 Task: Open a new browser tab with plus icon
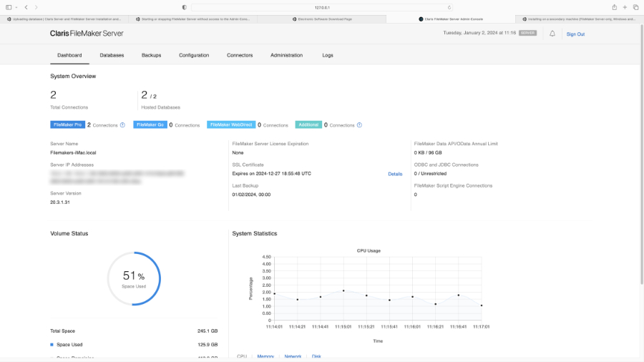(x=625, y=7)
